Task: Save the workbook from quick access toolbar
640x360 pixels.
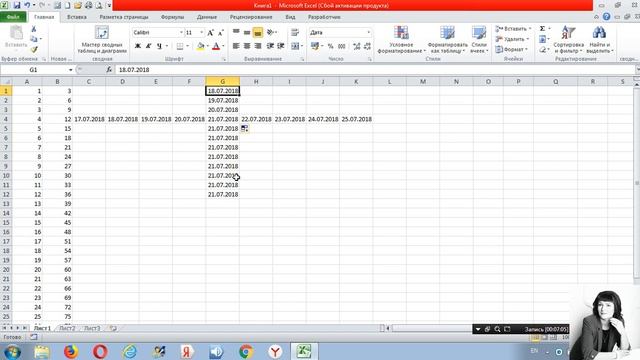Action: click(x=17, y=5)
